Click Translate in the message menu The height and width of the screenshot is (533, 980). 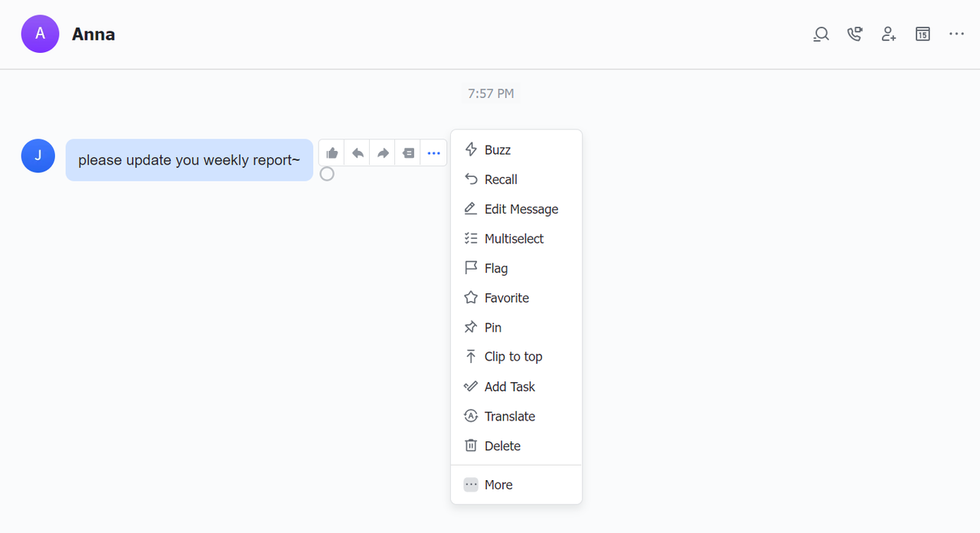click(509, 417)
